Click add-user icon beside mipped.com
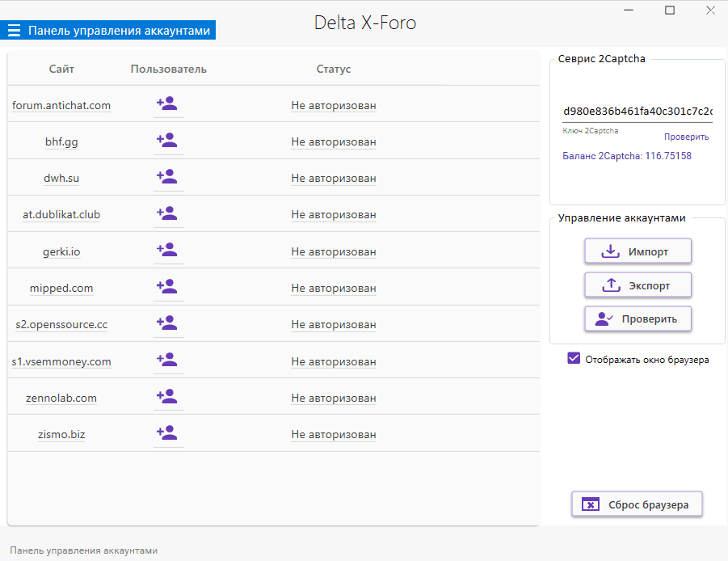 (x=167, y=287)
